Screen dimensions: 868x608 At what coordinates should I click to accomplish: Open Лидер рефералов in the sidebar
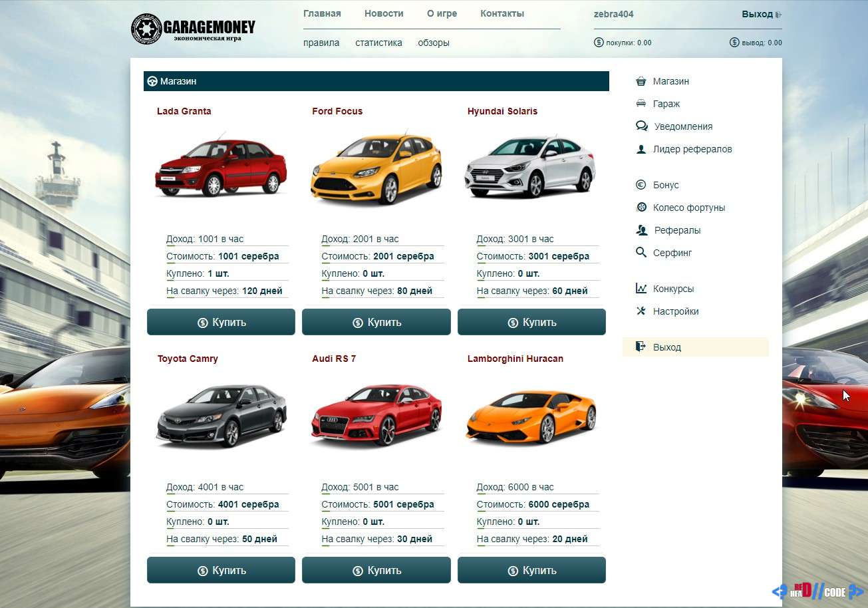pos(692,149)
